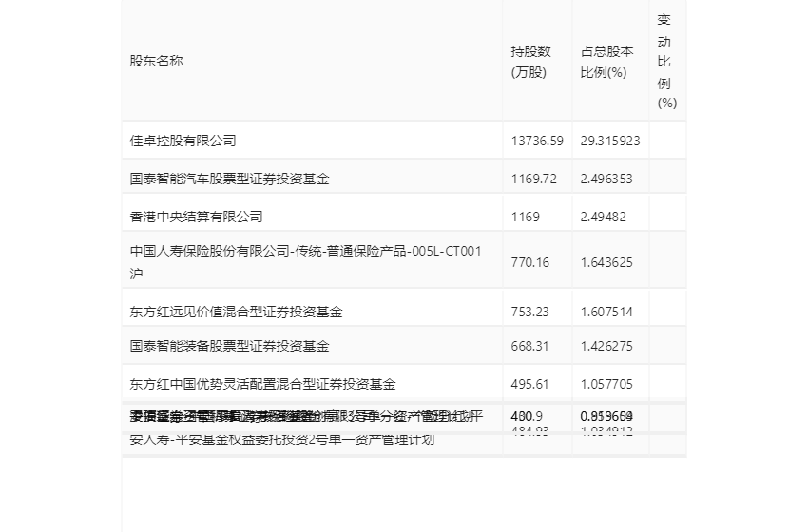Click share count 1169.72
Image resolution: width=808 pixels, height=532 pixels.
pyautogui.click(x=534, y=179)
